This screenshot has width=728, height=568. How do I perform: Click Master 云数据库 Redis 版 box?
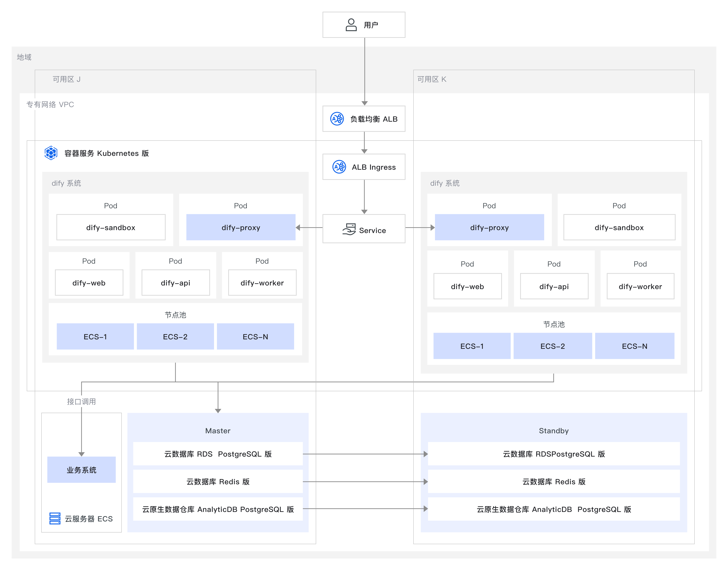click(x=218, y=481)
